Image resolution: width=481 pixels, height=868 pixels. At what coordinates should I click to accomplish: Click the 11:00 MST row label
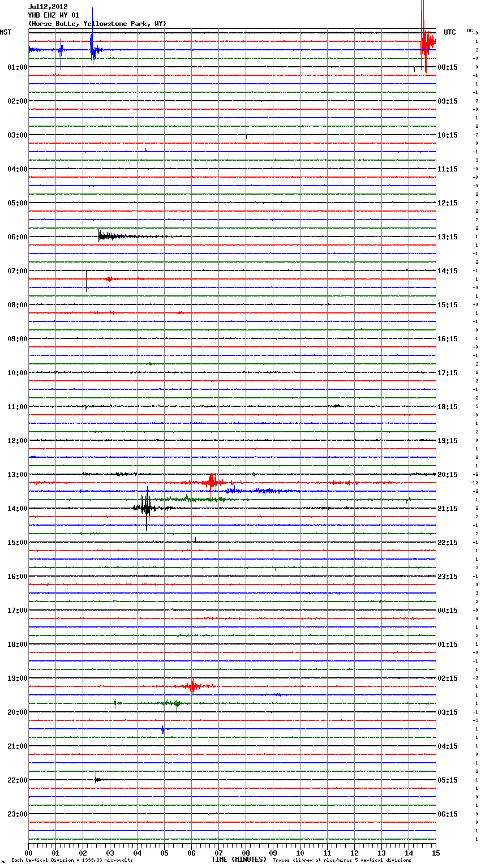[x=17, y=407]
